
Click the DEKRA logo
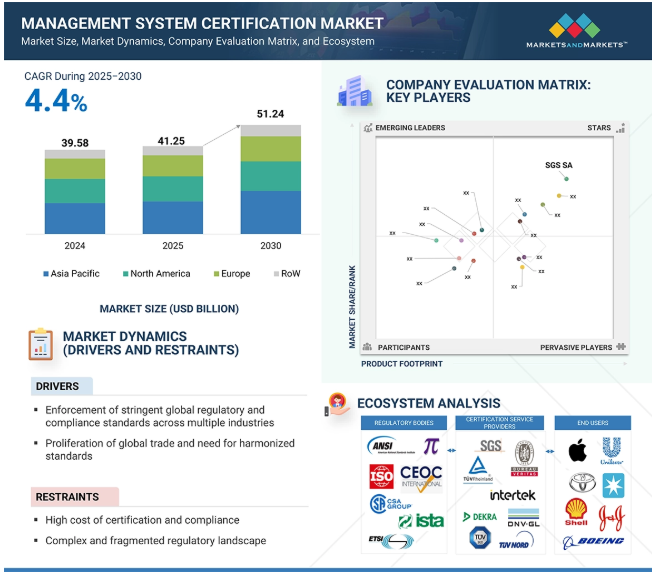coord(480,517)
